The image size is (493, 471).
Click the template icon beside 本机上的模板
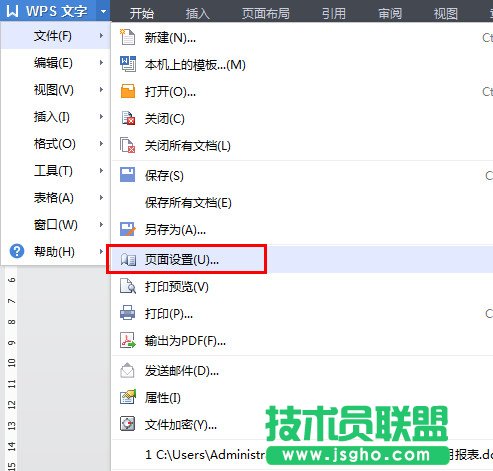pos(128,64)
